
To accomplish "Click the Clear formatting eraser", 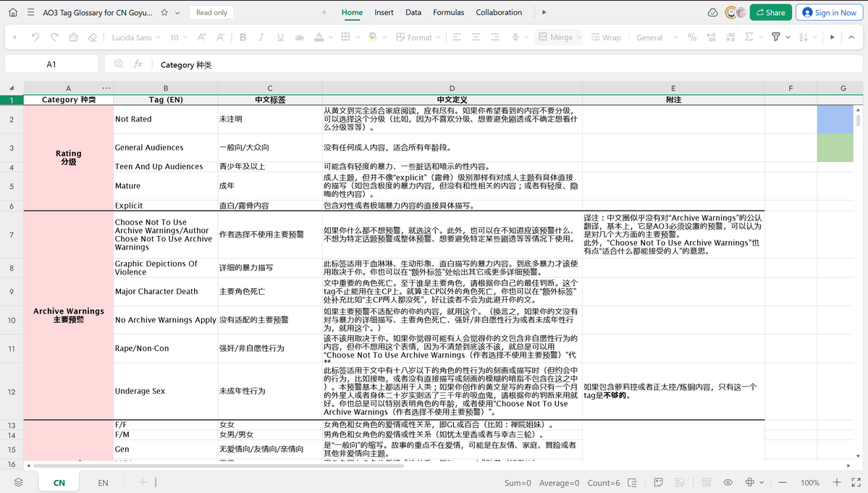I will [93, 37].
